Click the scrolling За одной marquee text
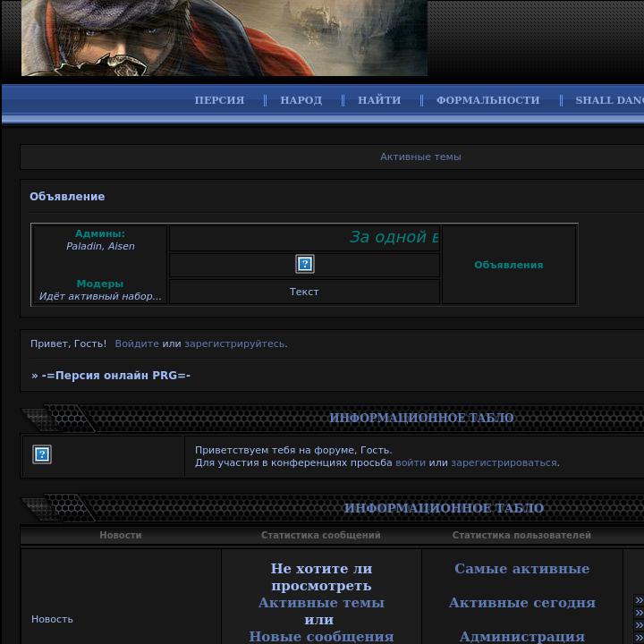The width and height of the screenshot is (644, 644). 394,237
